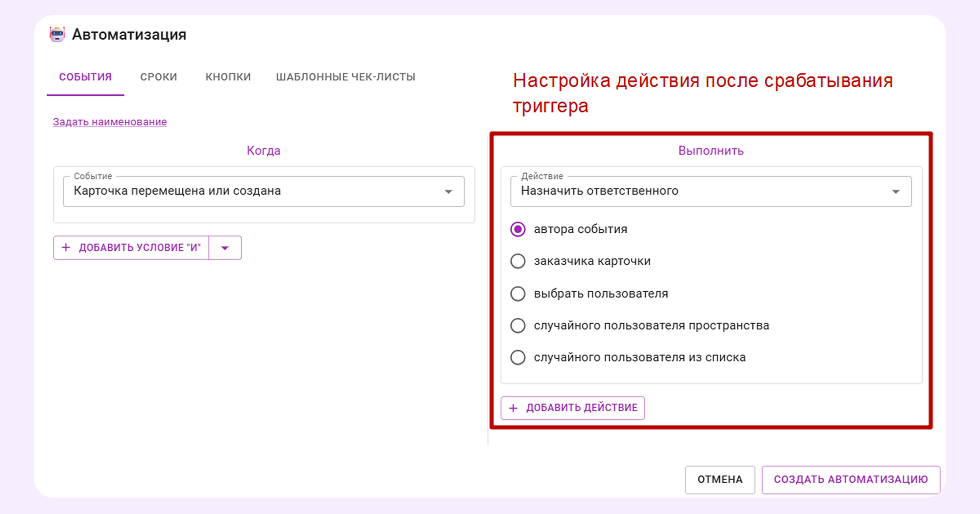Click inside the Событие input field
The width and height of the screenshot is (980, 514).
coord(245,191)
